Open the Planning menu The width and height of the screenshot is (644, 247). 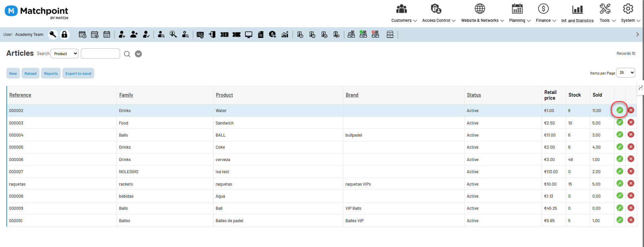(520, 13)
